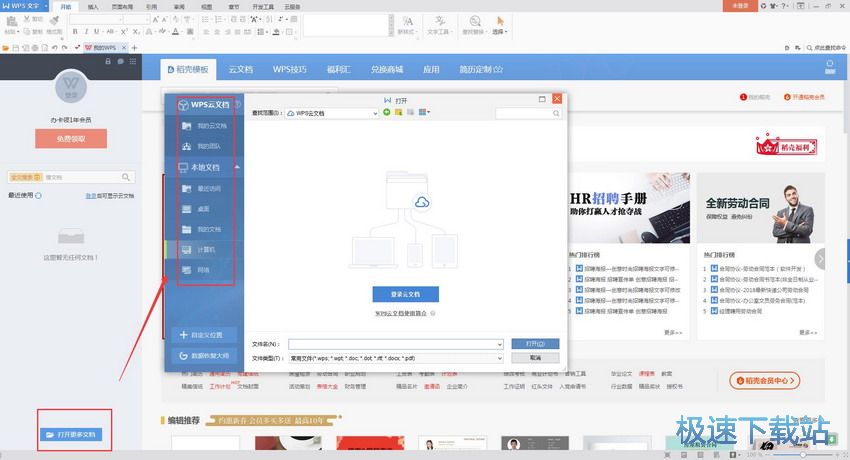
Task: Select 桌面 in the dialog sidebar
Action: (x=196, y=209)
